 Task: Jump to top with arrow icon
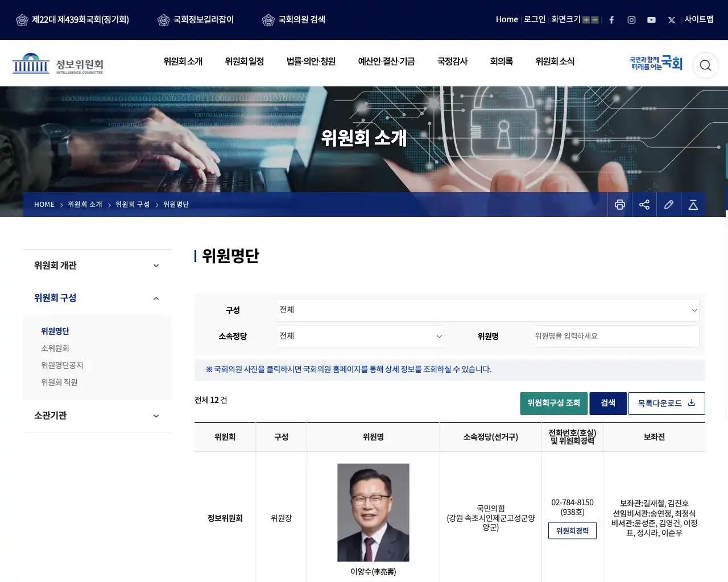[693, 205]
